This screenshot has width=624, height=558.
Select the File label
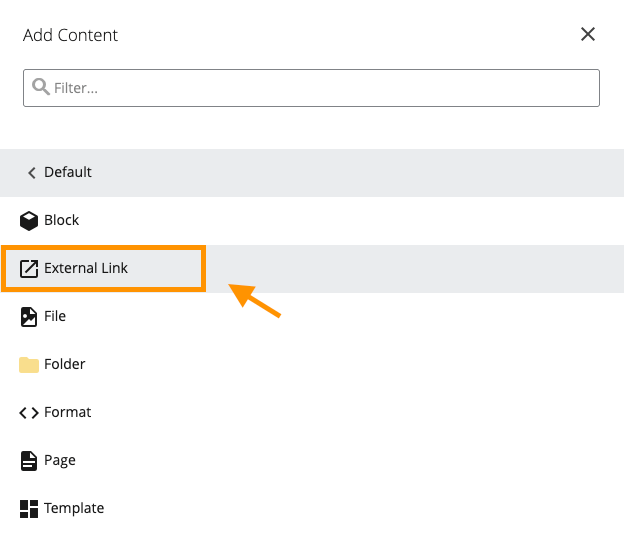[55, 316]
